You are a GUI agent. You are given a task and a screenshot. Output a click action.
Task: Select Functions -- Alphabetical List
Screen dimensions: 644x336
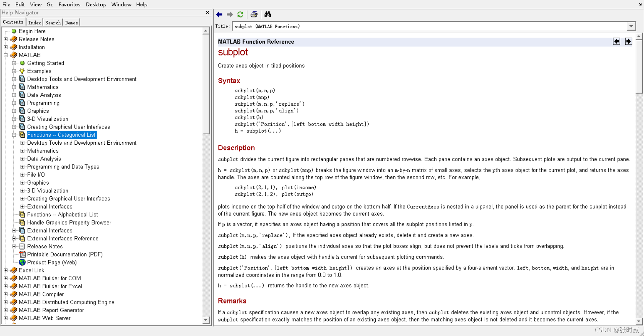pyautogui.click(x=62, y=214)
